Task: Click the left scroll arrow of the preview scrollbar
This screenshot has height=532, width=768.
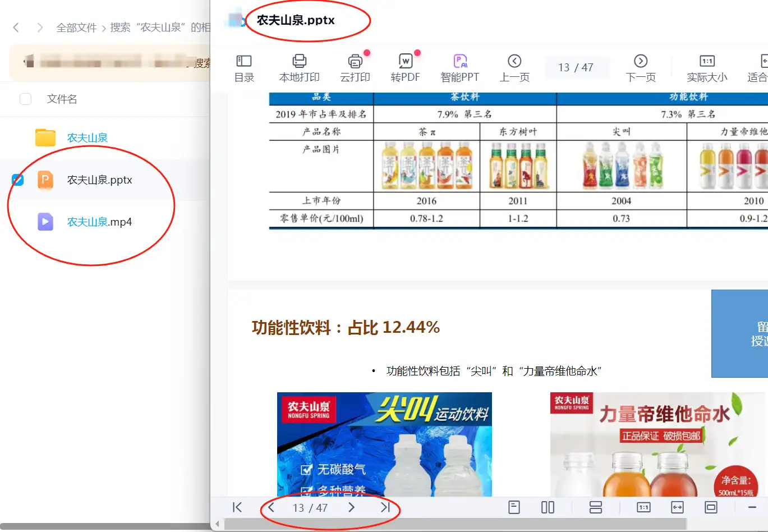Action: tap(218, 525)
